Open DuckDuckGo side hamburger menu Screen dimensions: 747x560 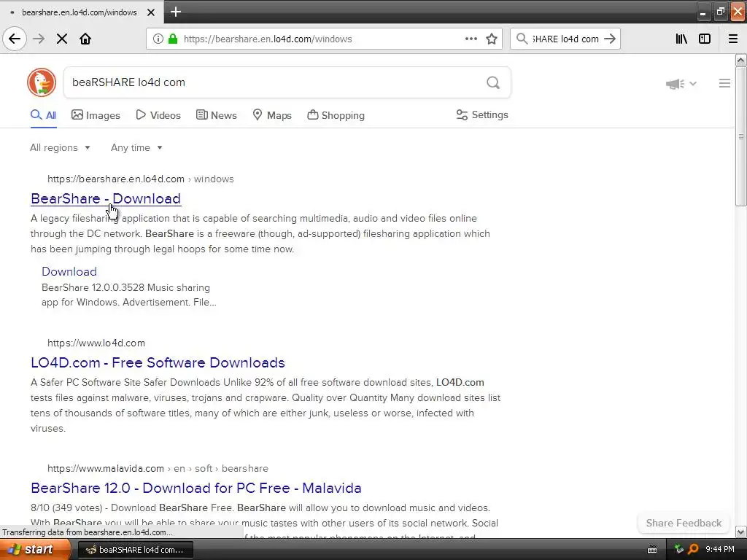[x=724, y=83]
